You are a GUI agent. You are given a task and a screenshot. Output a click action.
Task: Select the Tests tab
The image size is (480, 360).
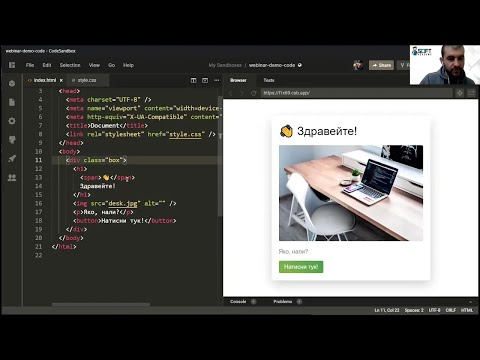click(269, 80)
